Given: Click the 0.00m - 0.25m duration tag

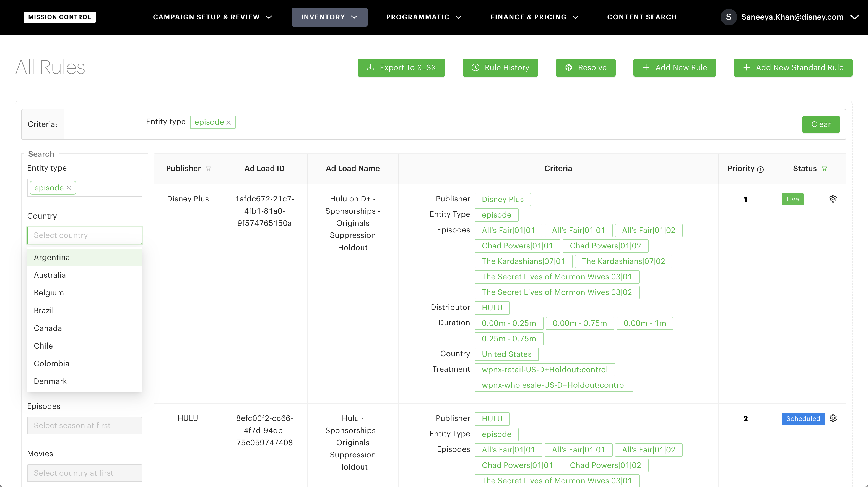Looking at the screenshot, I should [509, 323].
